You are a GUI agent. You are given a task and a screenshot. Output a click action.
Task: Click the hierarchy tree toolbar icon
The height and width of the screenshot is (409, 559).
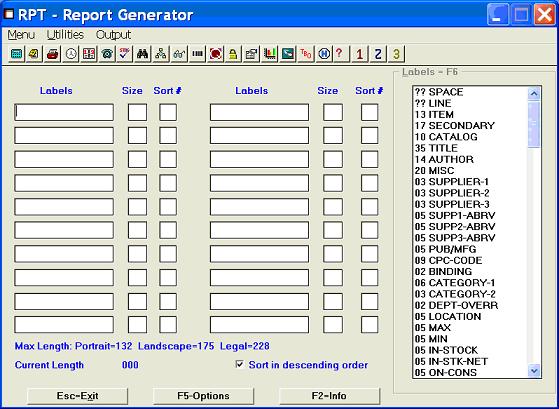click(x=161, y=54)
